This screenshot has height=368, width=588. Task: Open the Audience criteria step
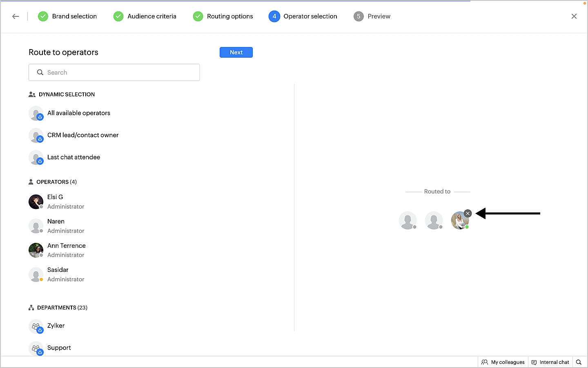point(145,16)
